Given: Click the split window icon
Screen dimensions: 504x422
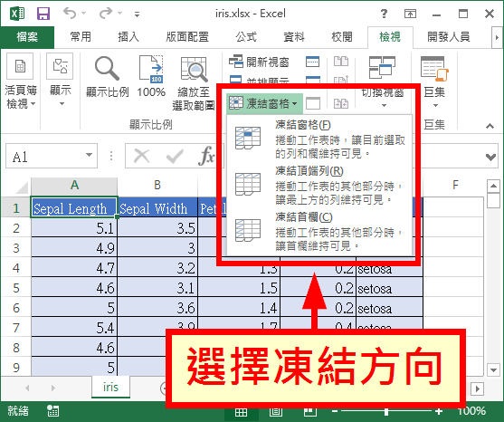Looking at the screenshot, I should pyautogui.click(x=312, y=61).
